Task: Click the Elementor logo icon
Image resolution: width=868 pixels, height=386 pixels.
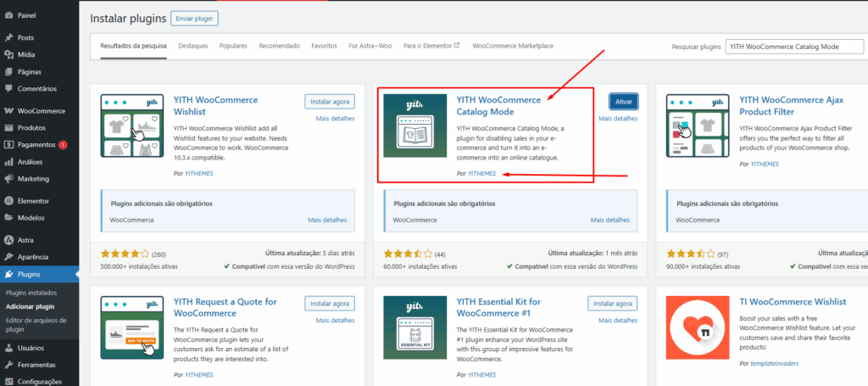Action: coord(8,201)
